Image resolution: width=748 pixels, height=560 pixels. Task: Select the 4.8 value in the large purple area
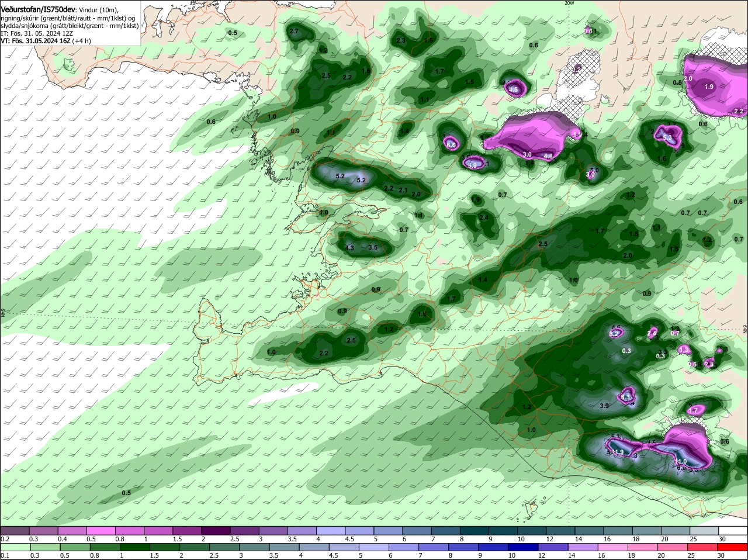[x=548, y=157]
